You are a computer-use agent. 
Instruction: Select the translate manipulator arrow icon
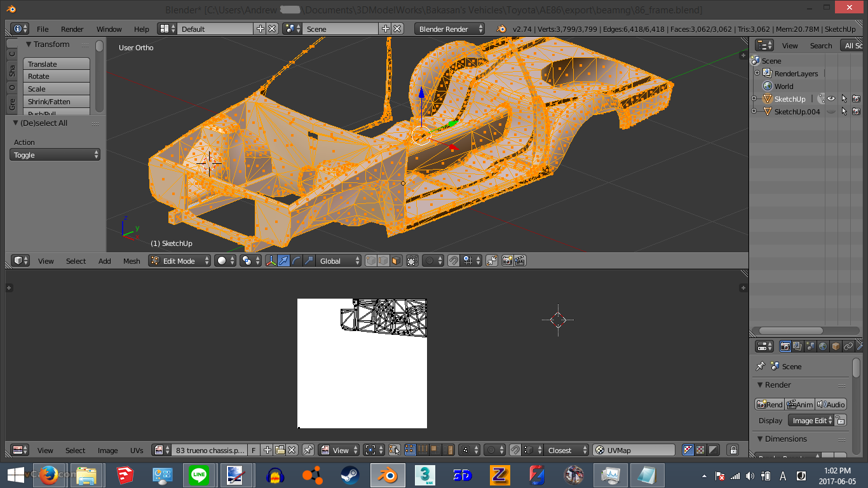coord(284,261)
